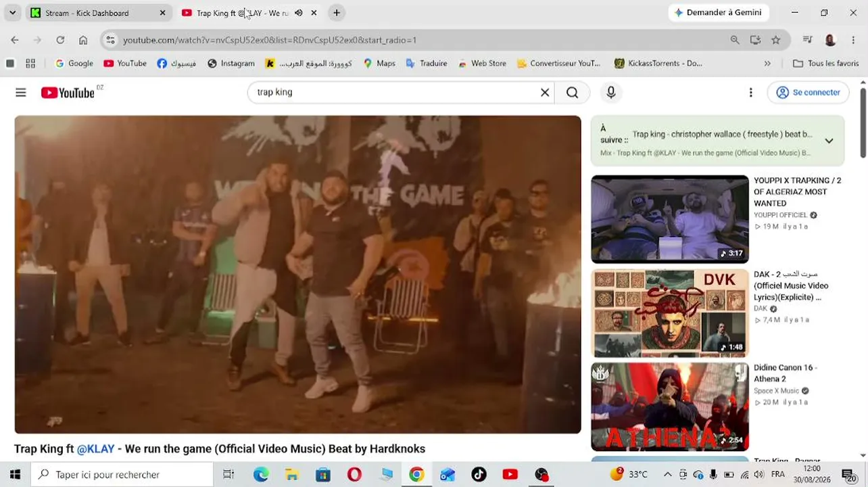Open YouTube bookmark in bookmarks bar
Image resolution: width=868 pixels, height=487 pixels.
125,64
